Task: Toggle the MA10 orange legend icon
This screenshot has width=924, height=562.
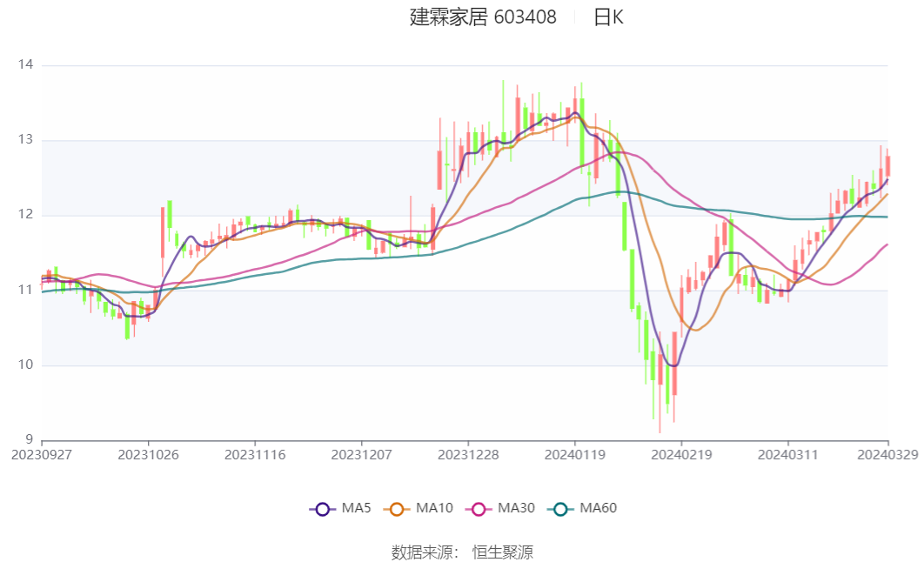Action: [397, 509]
